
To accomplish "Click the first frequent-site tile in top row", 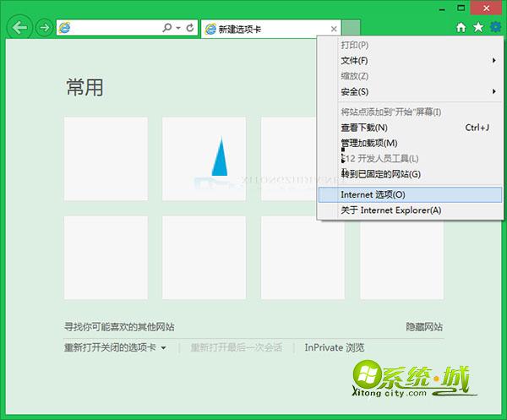I will pyautogui.click(x=106, y=159).
